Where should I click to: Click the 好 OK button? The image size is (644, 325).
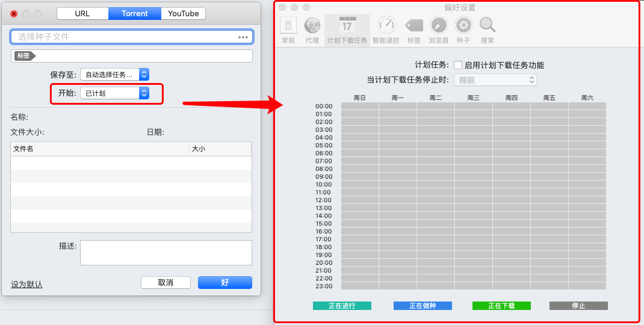click(x=224, y=282)
